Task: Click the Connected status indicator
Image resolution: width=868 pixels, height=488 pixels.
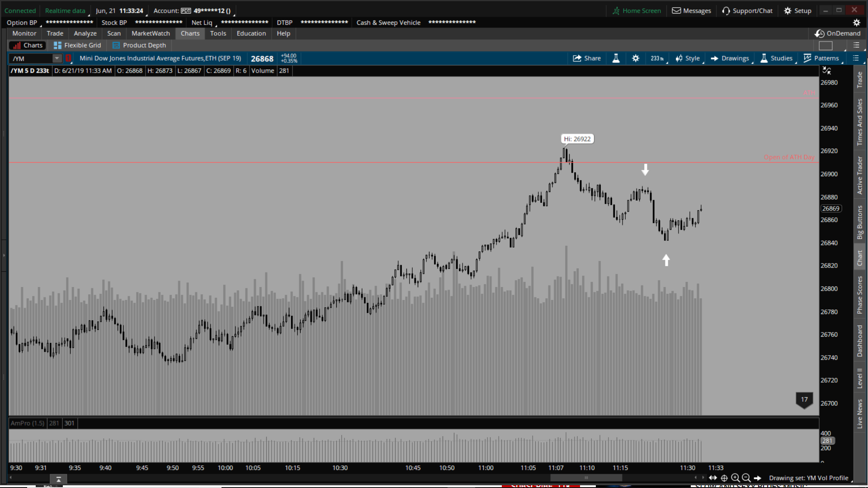Action: click(x=20, y=11)
